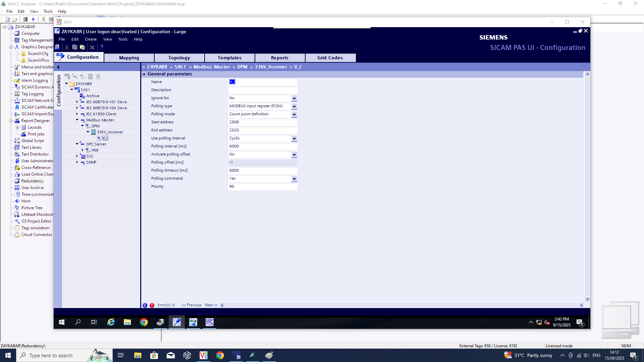Viewport: 644px width, 362px height.
Task: Collapse the Modbus Master tree node
Action: click(x=77, y=120)
